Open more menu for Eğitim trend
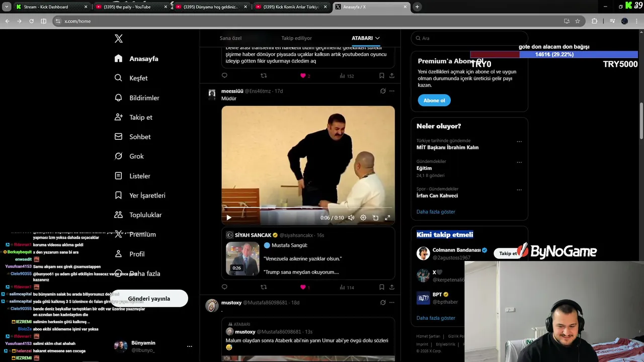Viewport: 644px width, 362px height. 519,162
